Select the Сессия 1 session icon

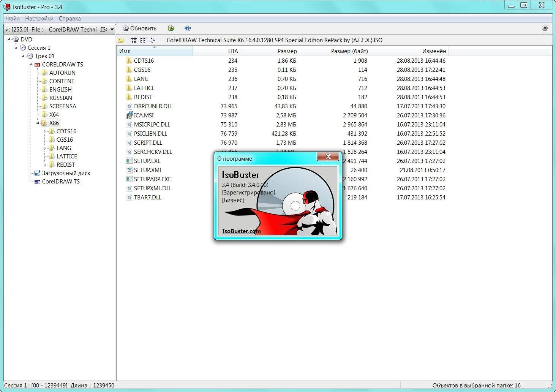(23, 47)
